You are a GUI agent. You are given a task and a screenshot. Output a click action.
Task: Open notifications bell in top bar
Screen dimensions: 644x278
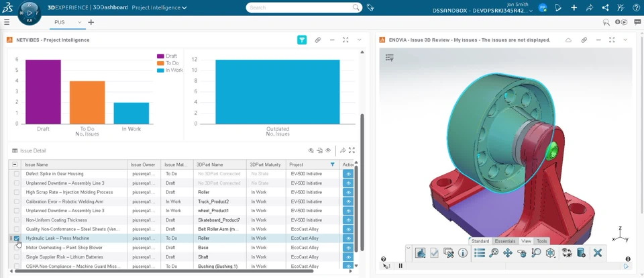(x=557, y=7)
